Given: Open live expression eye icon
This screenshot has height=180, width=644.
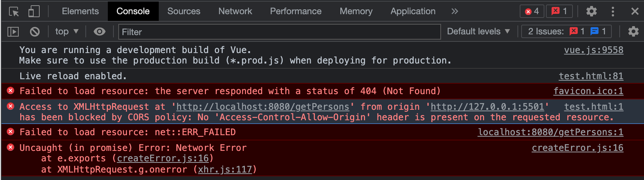Looking at the screenshot, I should [x=99, y=32].
